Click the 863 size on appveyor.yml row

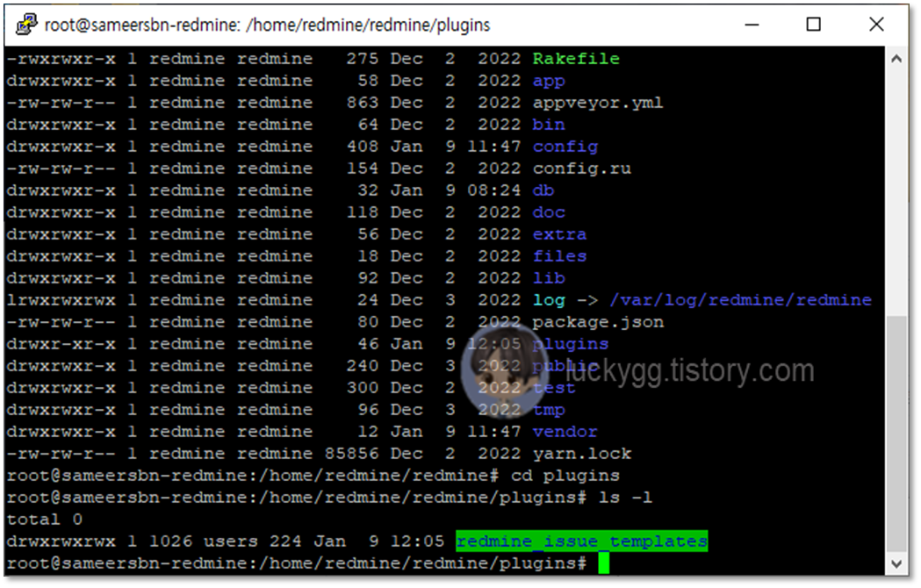click(x=363, y=103)
